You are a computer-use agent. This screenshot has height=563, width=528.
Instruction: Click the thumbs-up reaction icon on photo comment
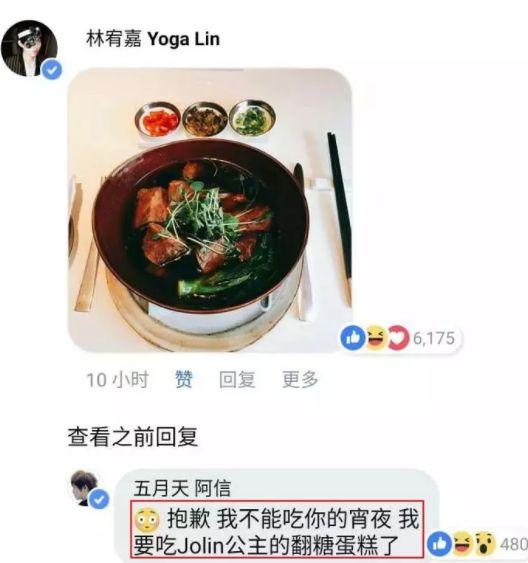point(353,338)
